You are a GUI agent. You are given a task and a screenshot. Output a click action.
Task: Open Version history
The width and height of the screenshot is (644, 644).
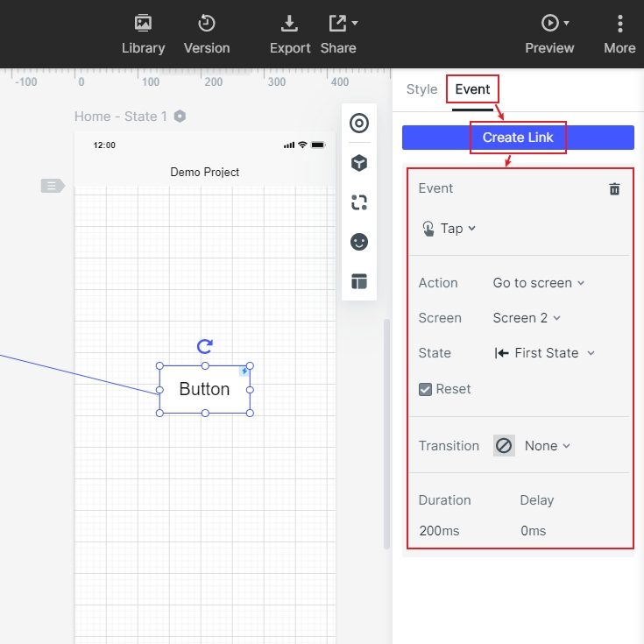(207, 34)
